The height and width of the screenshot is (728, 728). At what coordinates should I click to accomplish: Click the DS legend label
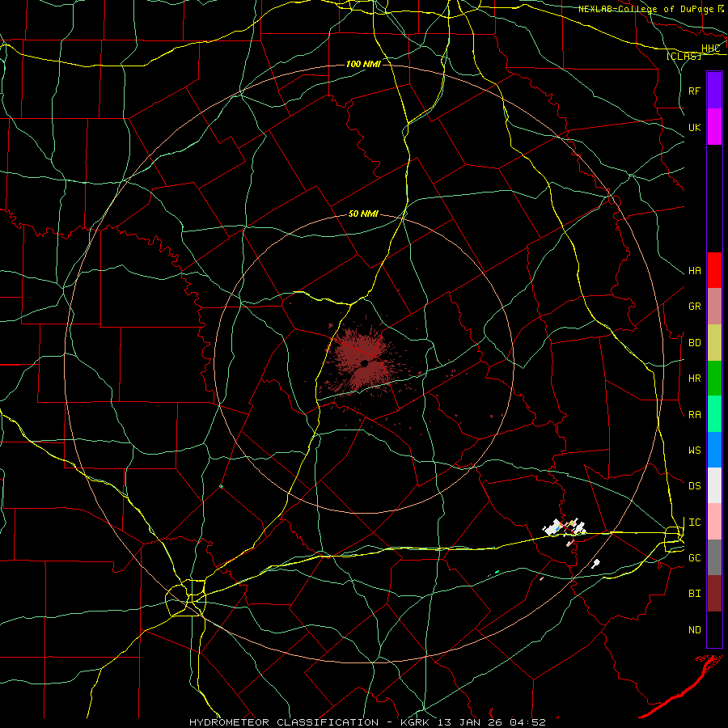pos(694,486)
